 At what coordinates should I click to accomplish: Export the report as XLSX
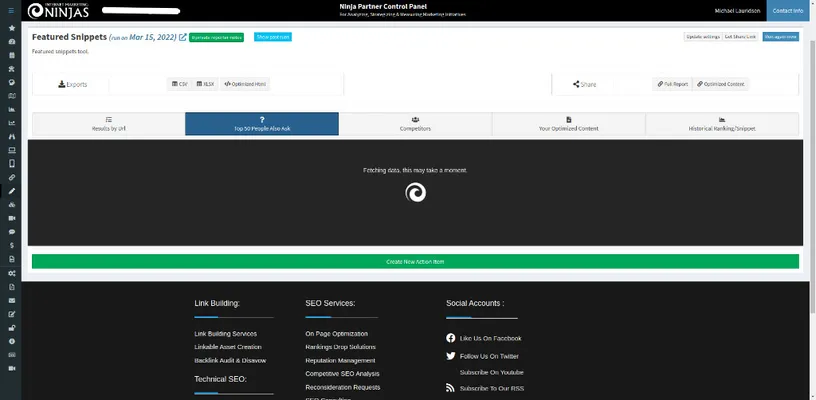pyautogui.click(x=205, y=84)
